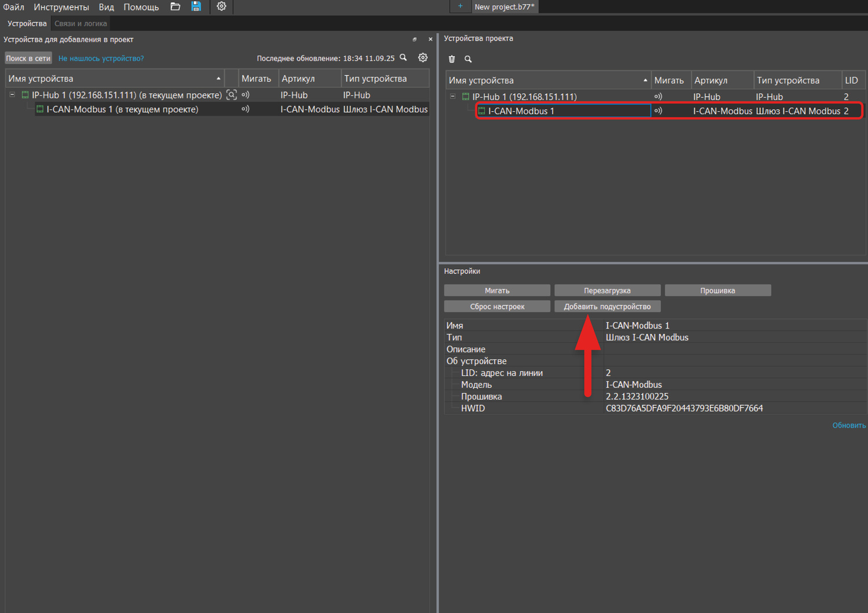
Task: Click the open project folder icon
Action: [175, 7]
